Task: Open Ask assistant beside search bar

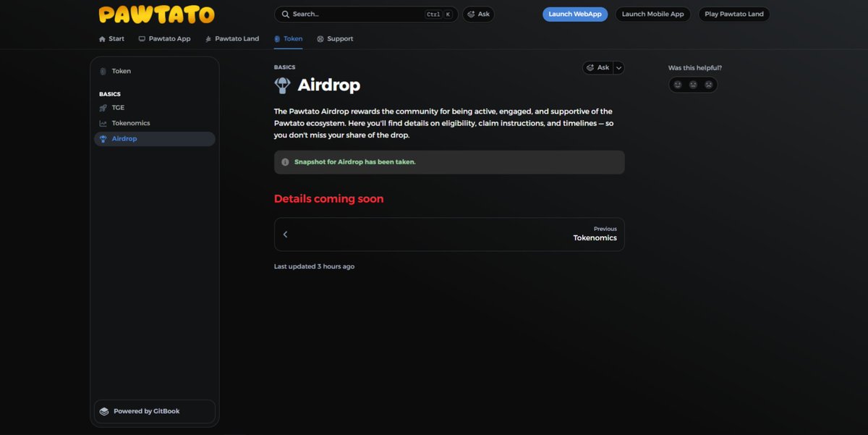Action: tap(478, 14)
